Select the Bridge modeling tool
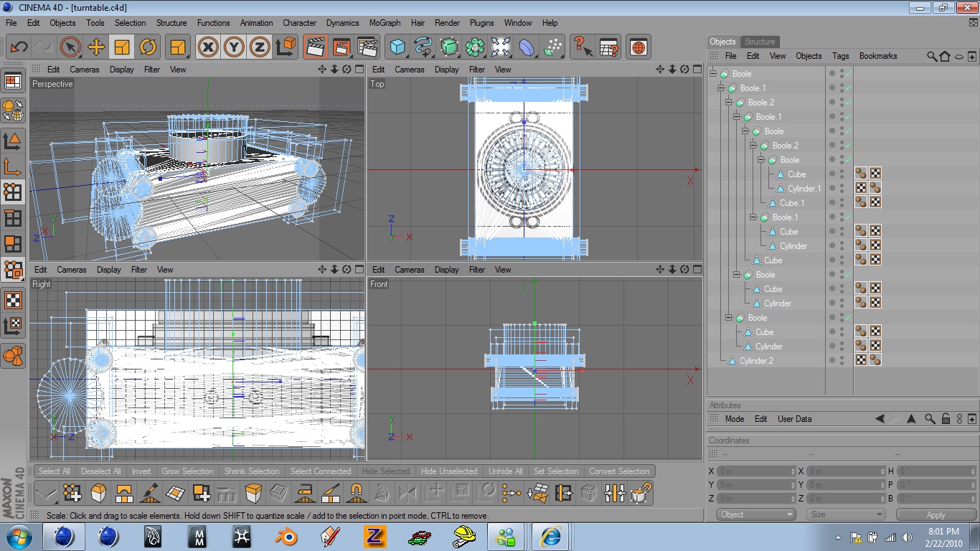Screen dimensions: 980x551 pos(124,493)
